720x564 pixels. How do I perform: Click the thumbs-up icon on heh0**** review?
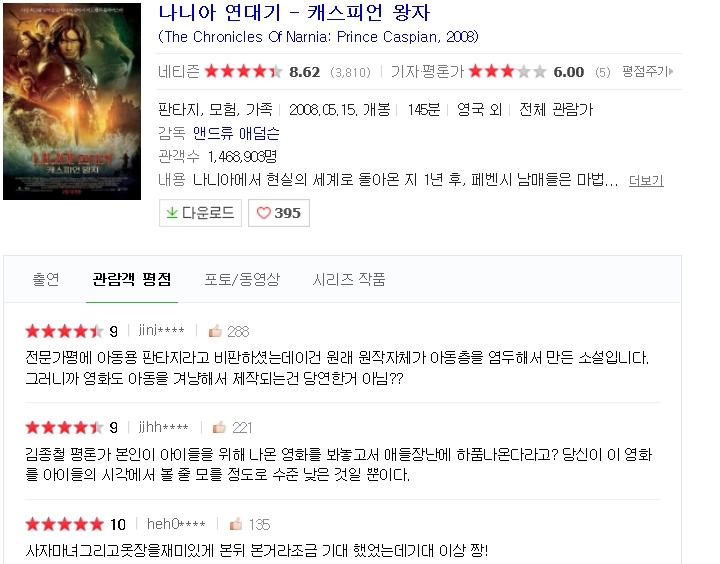point(236,524)
